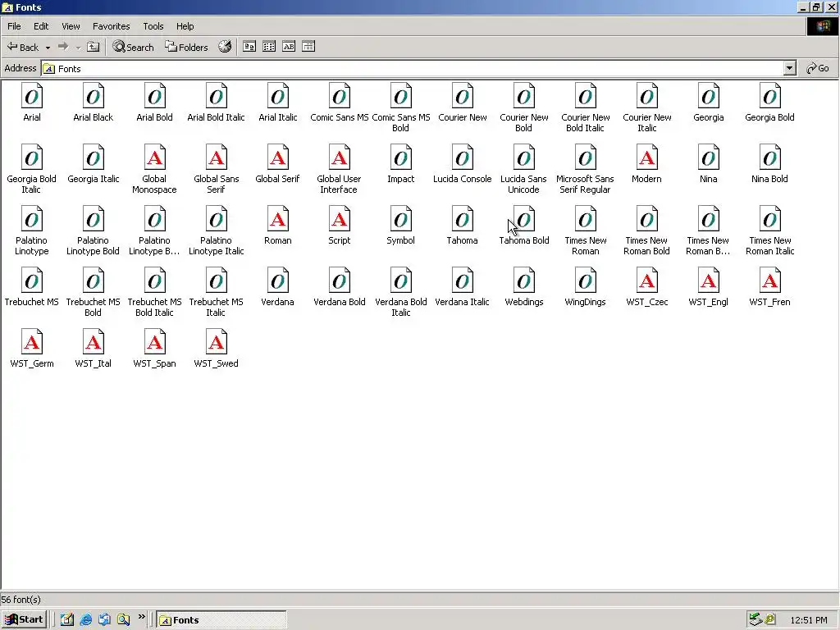Open the Back button history dropdown arrow

click(48, 48)
